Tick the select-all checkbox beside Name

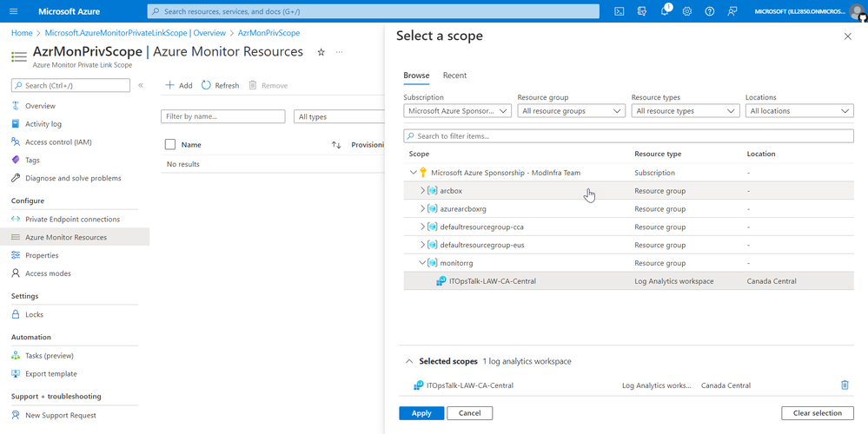[x=170, y=144]
